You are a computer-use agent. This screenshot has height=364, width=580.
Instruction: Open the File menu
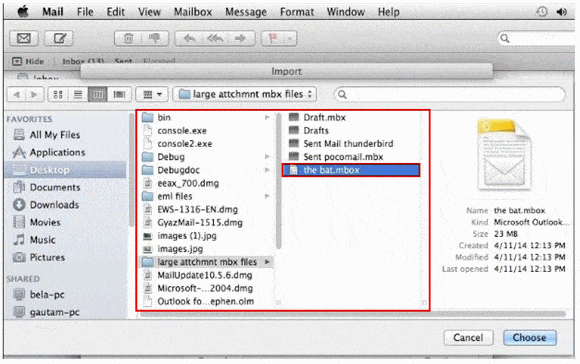pyautogui.click(x=85, y=12)
